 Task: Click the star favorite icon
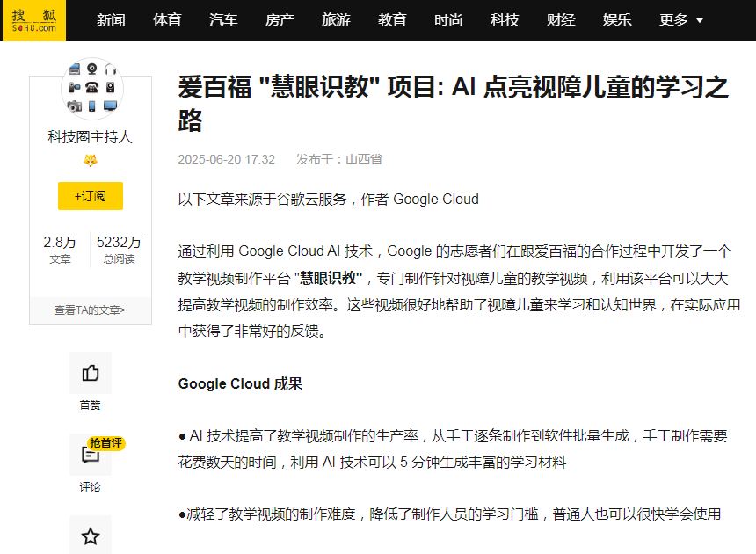tap(91, 536)
